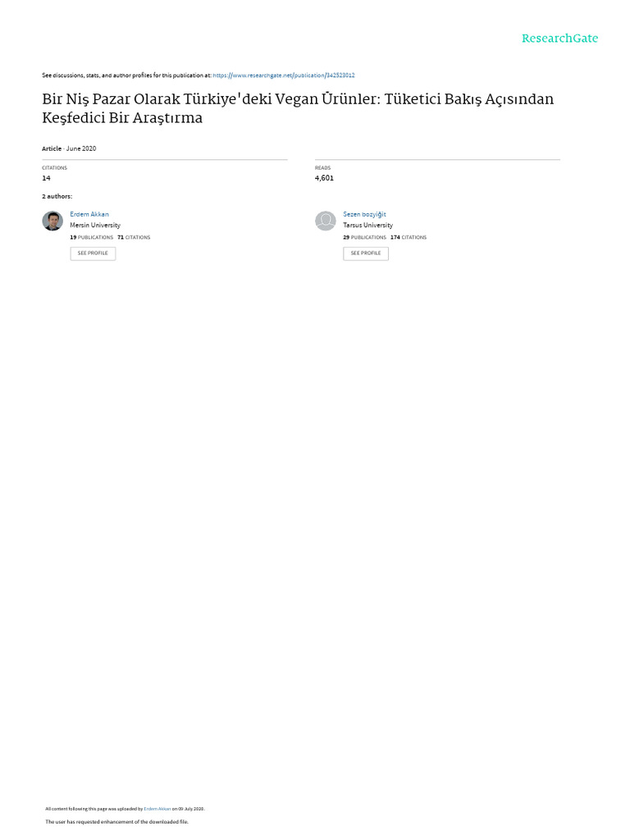Click See Profile button under Sezen bozyiğit
Viewport: 630px width, 840px height.
pos(366,253)
